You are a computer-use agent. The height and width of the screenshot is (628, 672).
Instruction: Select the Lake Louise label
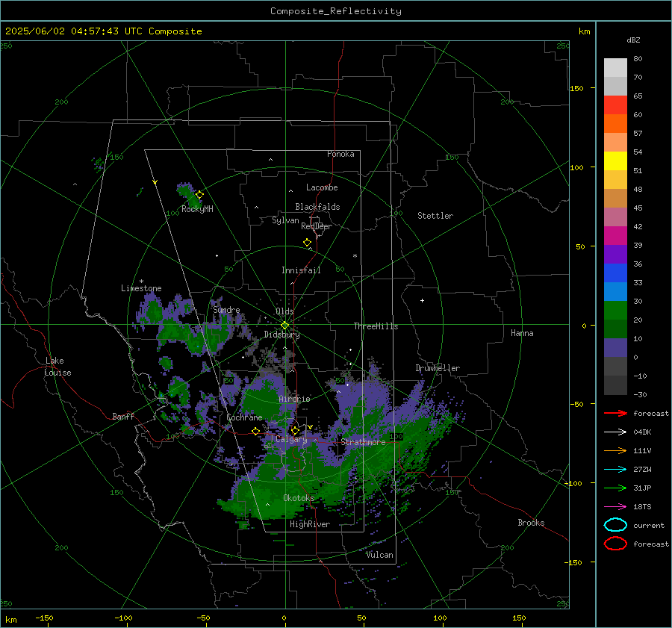58,367
